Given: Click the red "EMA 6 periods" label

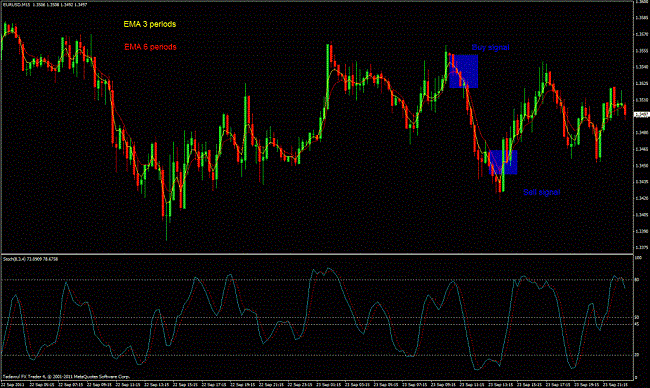Looking at the screenshot, I should click(x=150, y=47).
